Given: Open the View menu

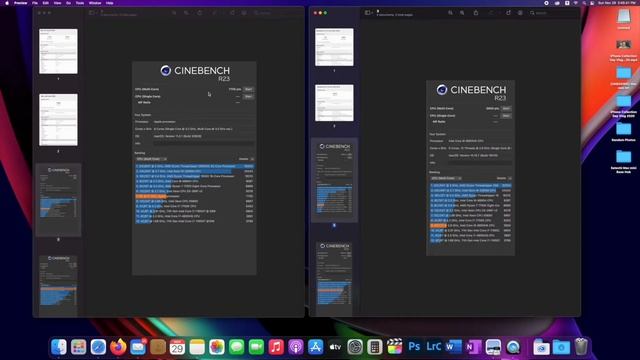Looking at the screenshot, I should [x=58, y=3].
